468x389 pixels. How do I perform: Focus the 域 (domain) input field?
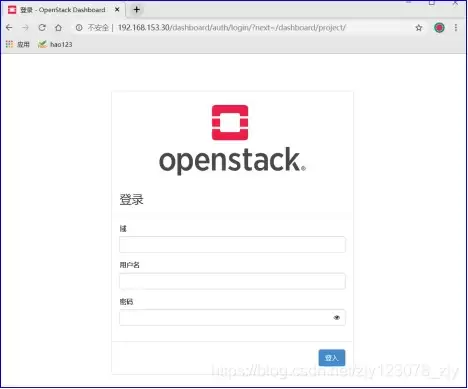pyautogui.click(x=232, y=244)
